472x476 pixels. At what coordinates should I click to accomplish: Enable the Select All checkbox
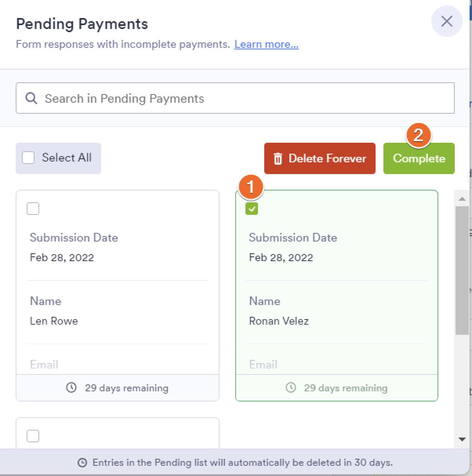click(28, 157)
